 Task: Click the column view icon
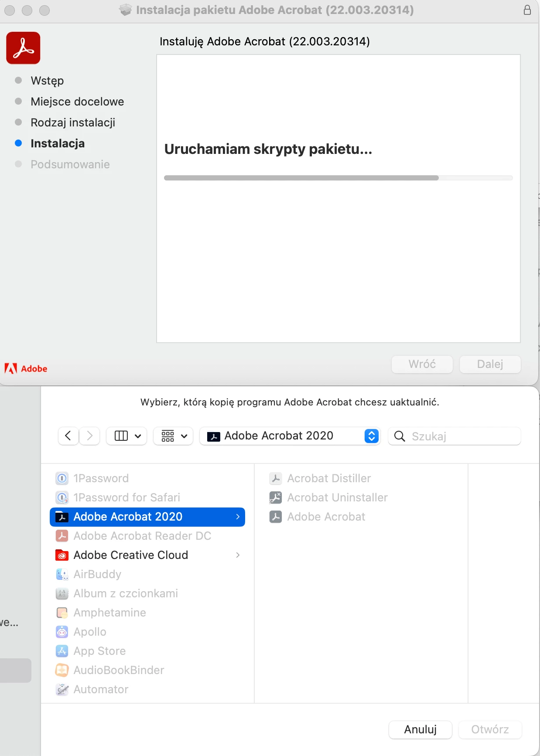(x=121, y=436)
